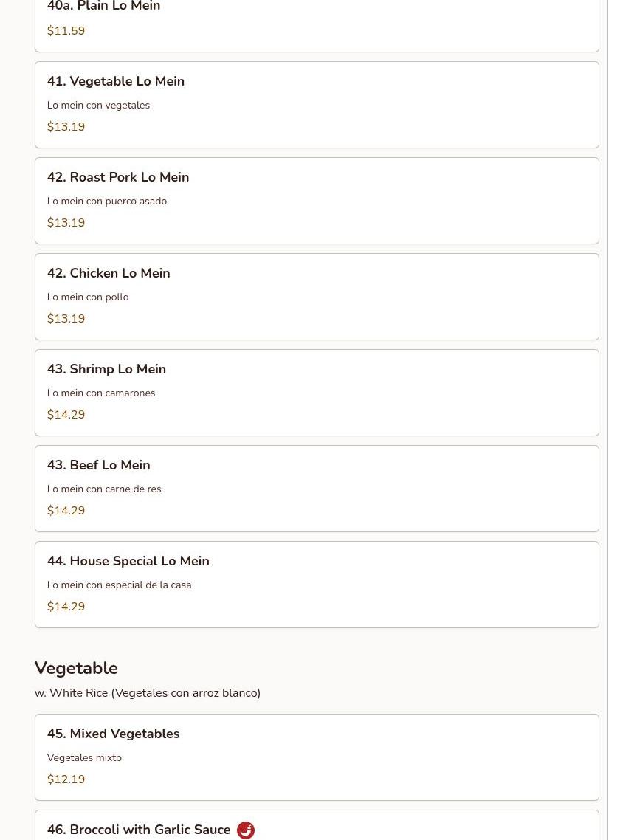Open 44. House Special Lo Mein
The height and width of the screenshot is (840, 623).
pyautogui.click(x=317, y=584)
